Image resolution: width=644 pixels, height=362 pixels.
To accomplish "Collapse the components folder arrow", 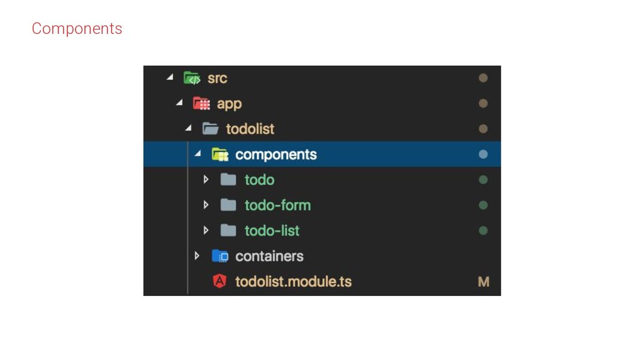I will pyautogui.click(x=197, y=154).
